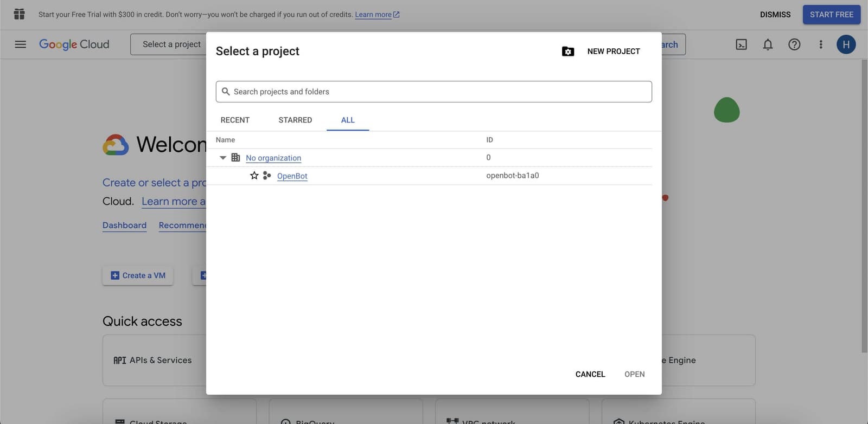Star the OpenBot project
Screen dimensions: 868x424
click(x=254, y=175)
